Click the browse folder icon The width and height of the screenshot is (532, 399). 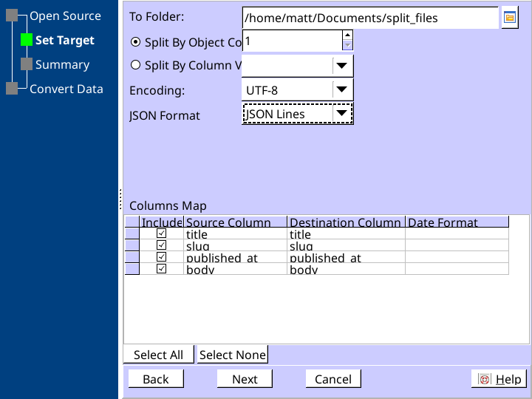(509, 18)
